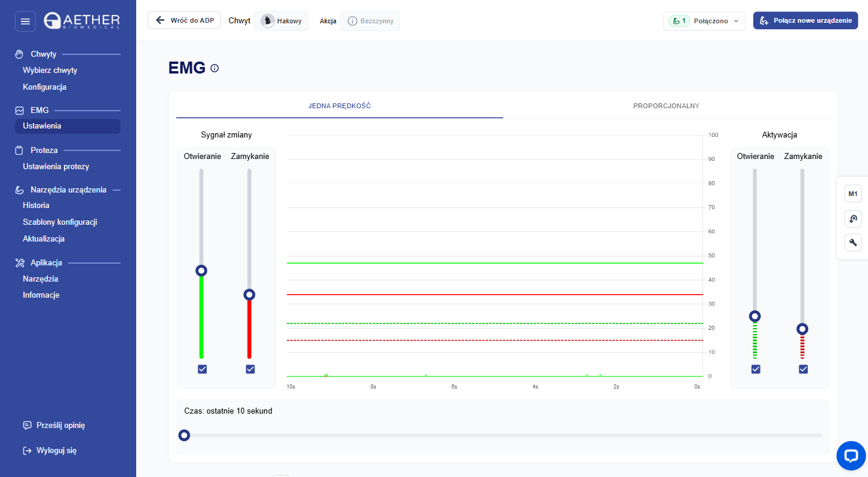868x477 pixels.
Task: Click the Aktywacja heading
Action: click(x=780, y=134)
